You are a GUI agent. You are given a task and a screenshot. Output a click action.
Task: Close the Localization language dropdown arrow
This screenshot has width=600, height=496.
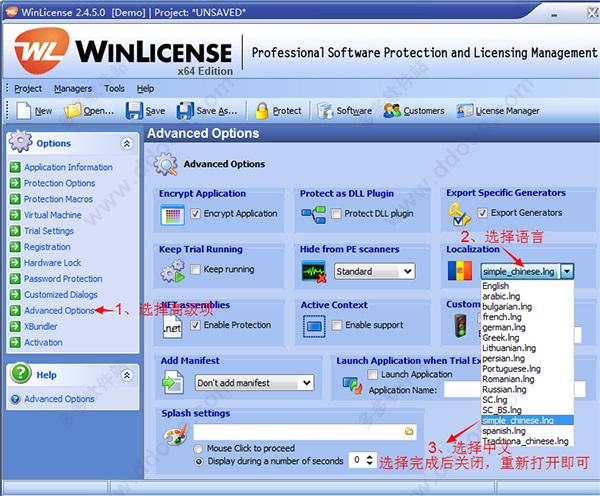pyautogui.click(x=567, y=271)
